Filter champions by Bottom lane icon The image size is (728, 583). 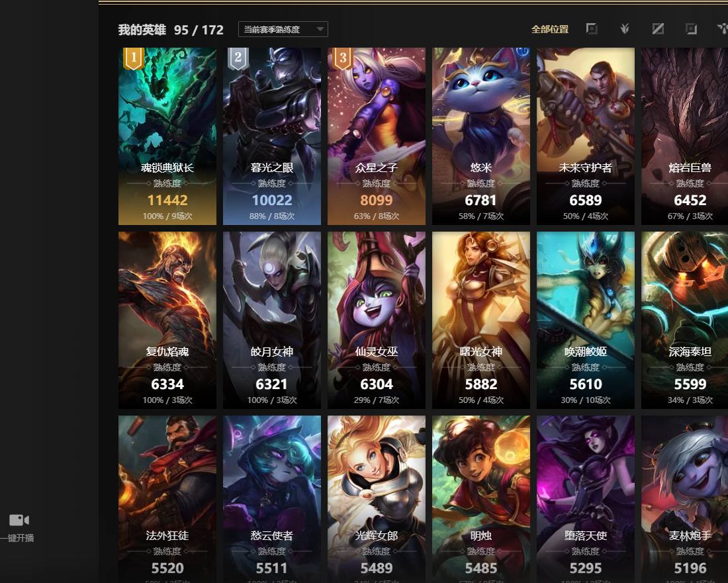(692, 28)
